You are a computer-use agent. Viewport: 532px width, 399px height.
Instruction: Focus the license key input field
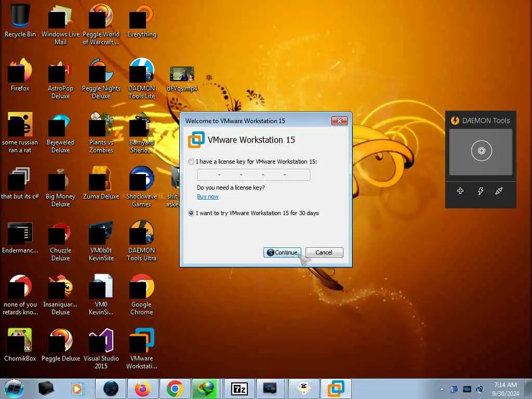click(x=254, y=175)
